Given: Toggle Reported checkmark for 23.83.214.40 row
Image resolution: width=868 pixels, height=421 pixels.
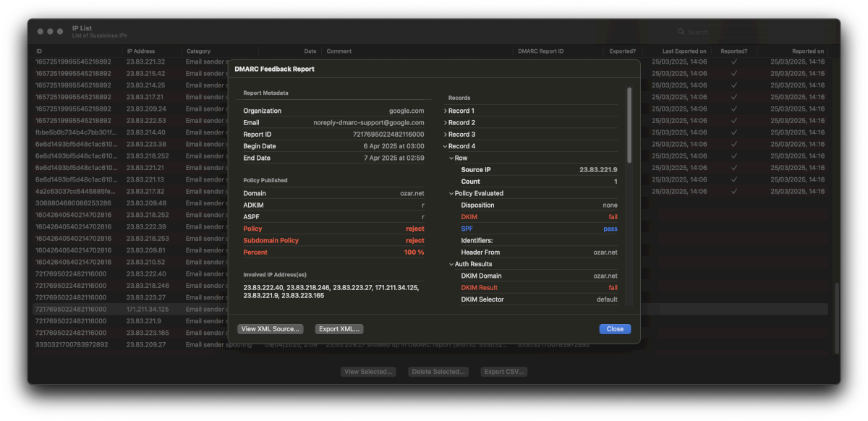Looking at the screenshot, I should click(733, 132).
